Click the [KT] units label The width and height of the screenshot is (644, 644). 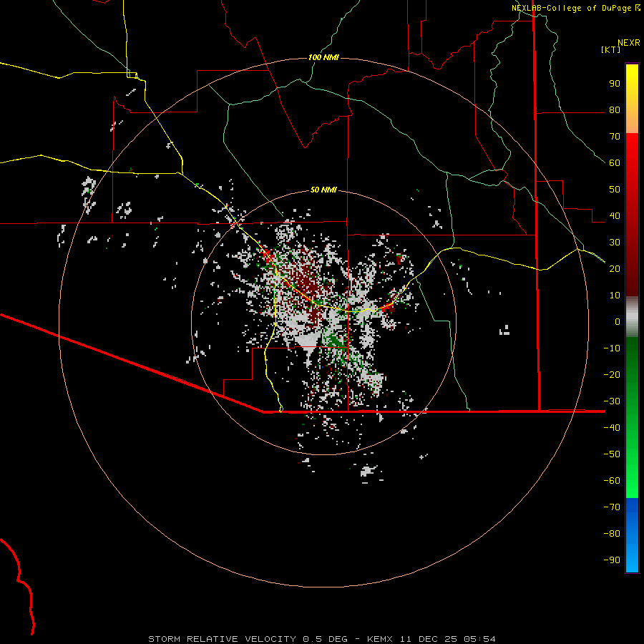(x=610, y=49)
